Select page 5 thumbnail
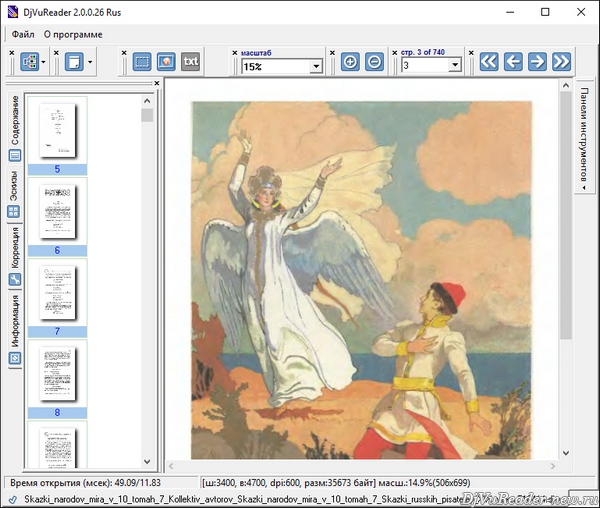The width and height of the screenshot is (600, 508). click(57, 136)
